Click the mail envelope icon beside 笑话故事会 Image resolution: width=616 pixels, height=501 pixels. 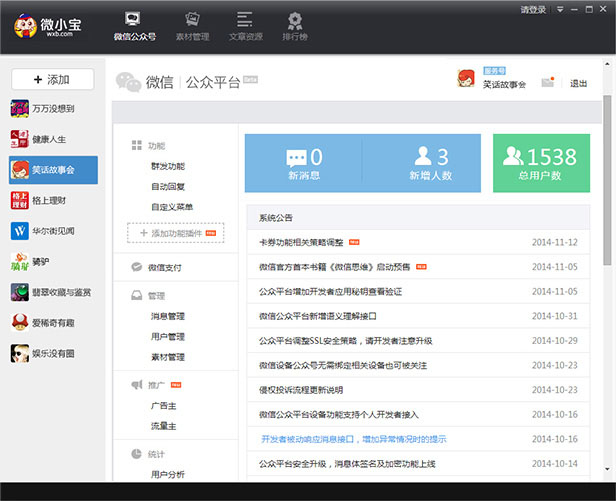(x=547, y=83)
